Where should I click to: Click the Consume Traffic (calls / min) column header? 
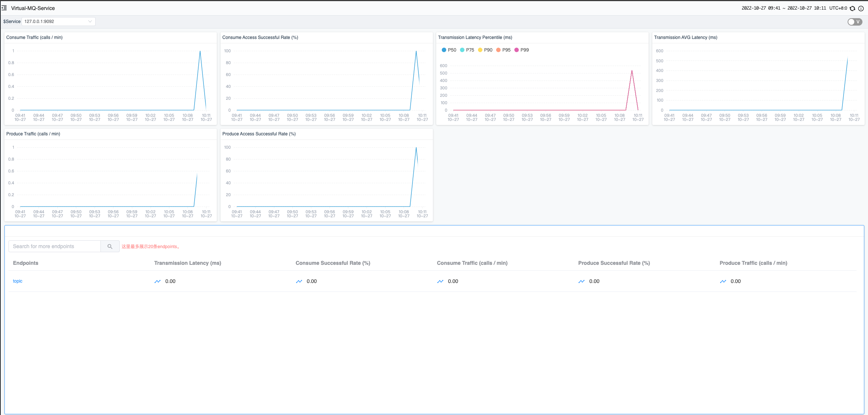[472, 263]
